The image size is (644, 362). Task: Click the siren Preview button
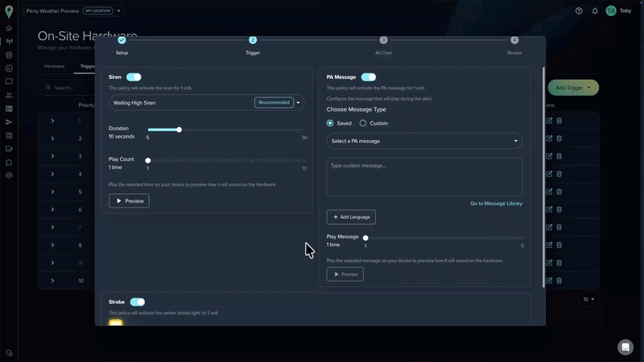[x=129, y=201]
